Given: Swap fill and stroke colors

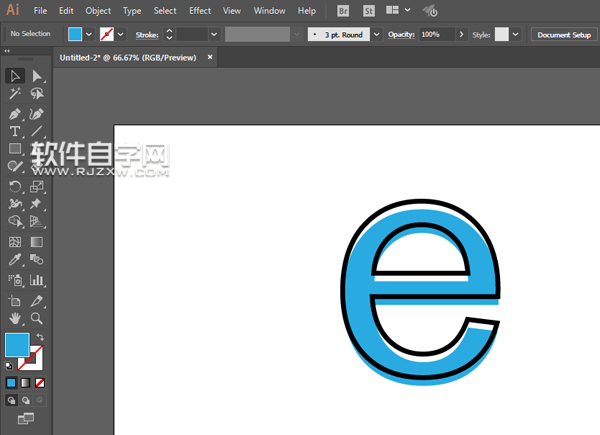Looking at the screenshot, I should pos(40,337).
